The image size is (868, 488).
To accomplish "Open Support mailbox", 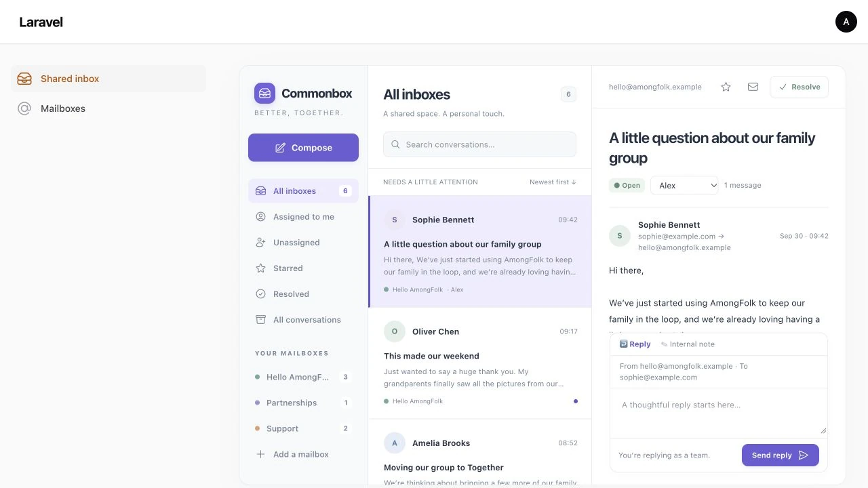I will [x=303, y=428].
